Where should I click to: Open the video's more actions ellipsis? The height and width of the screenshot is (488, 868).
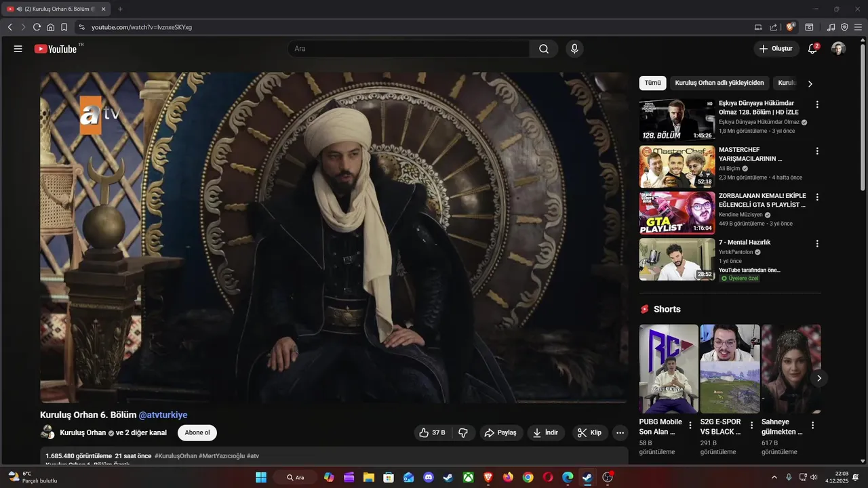click(x=620, y=432)
